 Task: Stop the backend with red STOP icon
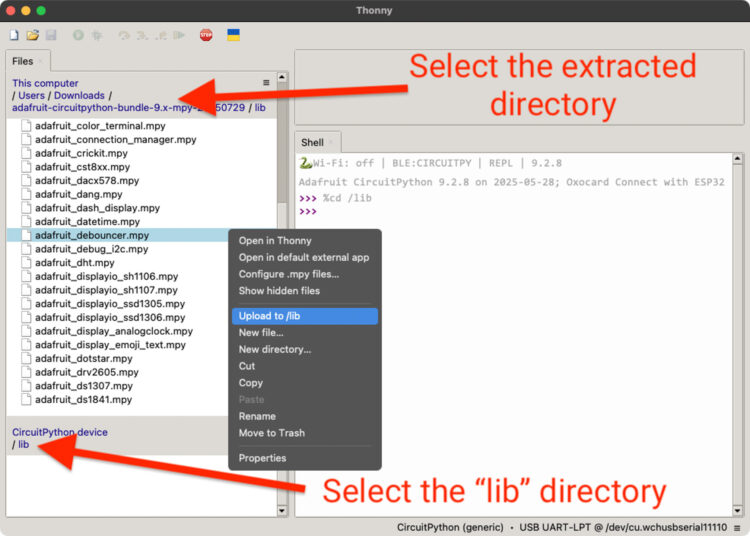[x=206, y=35]
